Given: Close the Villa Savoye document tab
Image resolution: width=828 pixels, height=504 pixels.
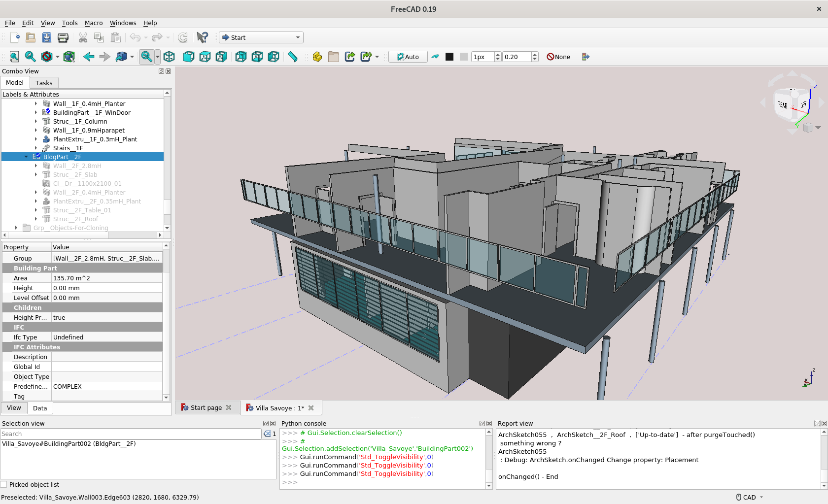Looking at the screenshot, I should (311, 407).
